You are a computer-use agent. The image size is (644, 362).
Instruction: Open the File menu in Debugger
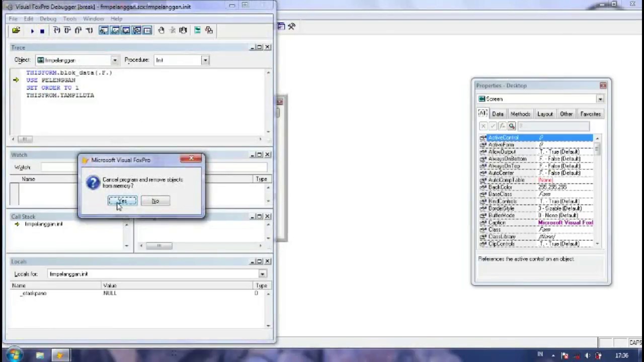click(13, 19)
